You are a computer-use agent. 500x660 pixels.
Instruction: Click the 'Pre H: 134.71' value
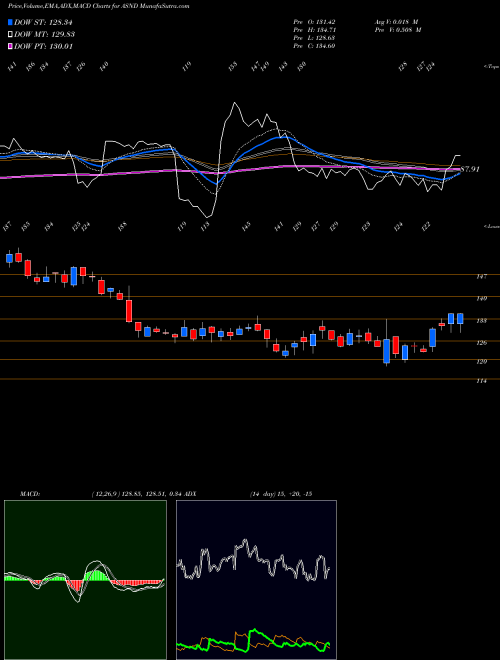pyautogui.click(x=314, y=30)
